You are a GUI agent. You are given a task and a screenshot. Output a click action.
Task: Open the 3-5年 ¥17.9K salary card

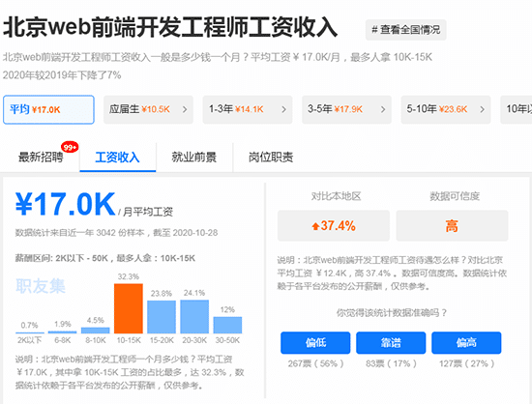[346, 109]
